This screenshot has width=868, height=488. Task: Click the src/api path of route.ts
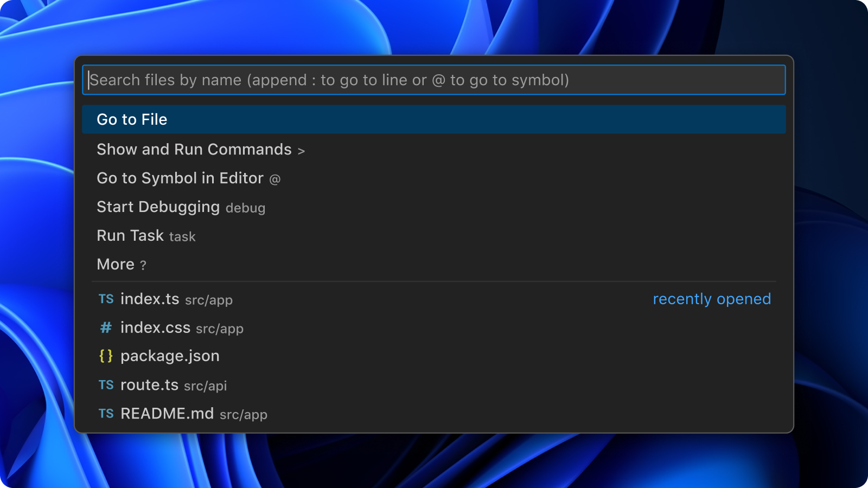point(205,386)
